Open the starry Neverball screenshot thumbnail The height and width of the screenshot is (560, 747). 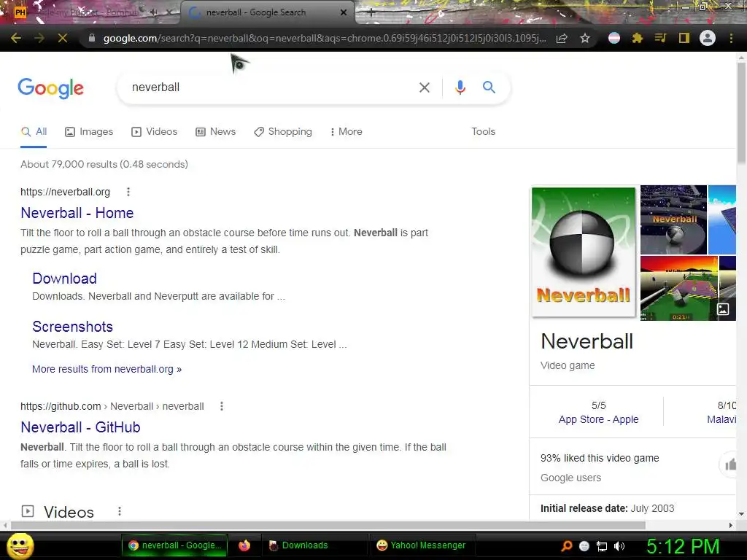click(x=673, y=219)
